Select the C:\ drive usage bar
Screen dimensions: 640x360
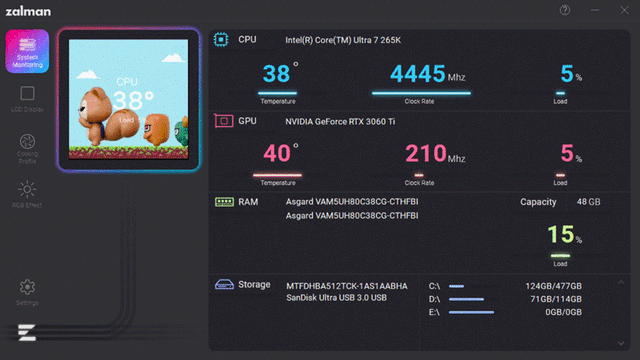(x=471, y=286)
